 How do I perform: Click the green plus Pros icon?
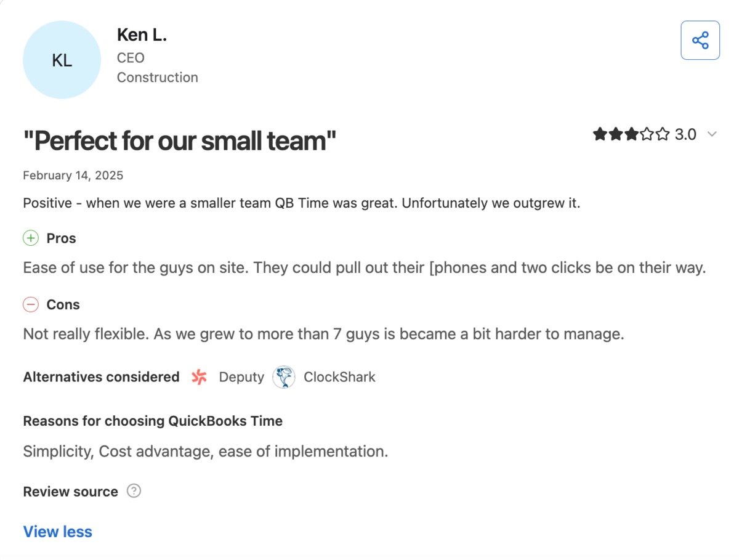(x=30, y=238)
